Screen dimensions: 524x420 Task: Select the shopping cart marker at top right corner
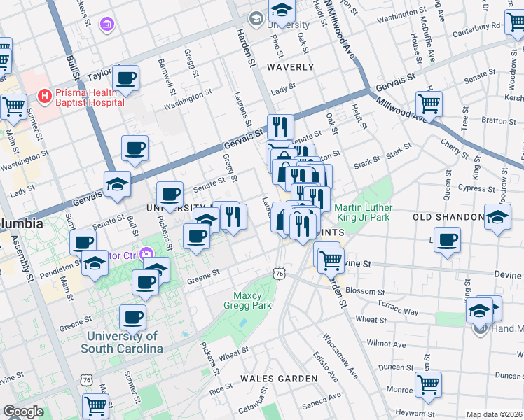[516, 24]
